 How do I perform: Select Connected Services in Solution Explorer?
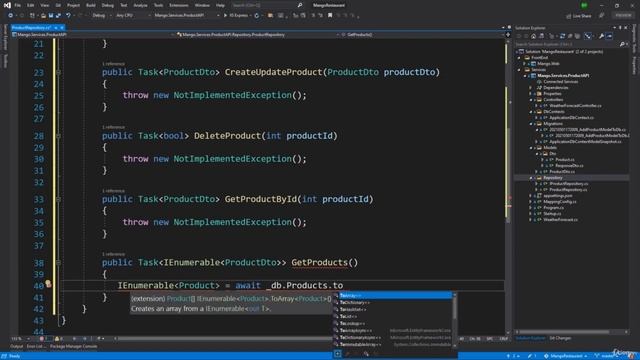(560, 82)
